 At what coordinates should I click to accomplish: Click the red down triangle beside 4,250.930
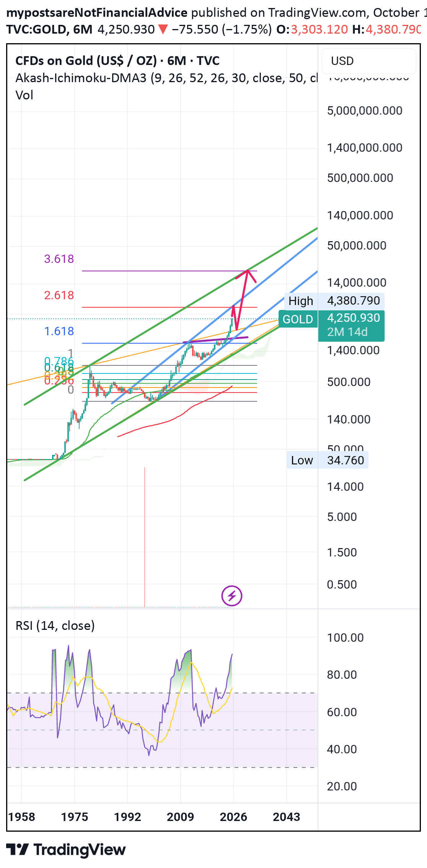[163, 29]
